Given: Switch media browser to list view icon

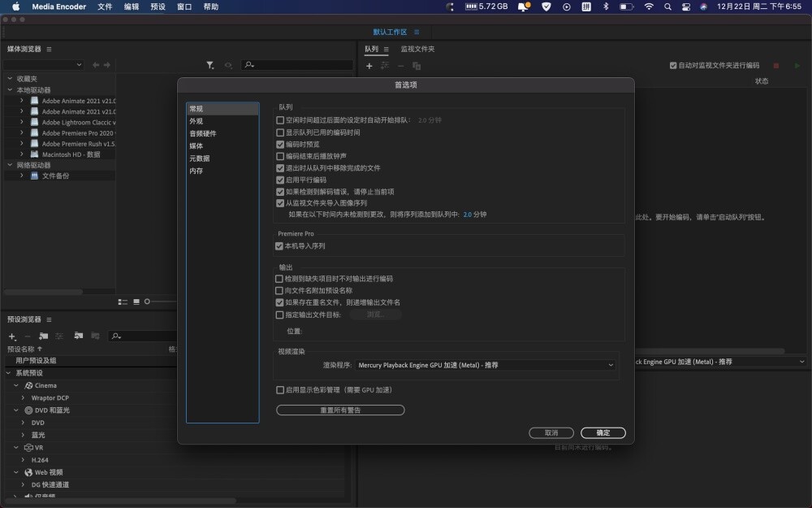Looking at the screenshot, I should [x=123, y=302].
